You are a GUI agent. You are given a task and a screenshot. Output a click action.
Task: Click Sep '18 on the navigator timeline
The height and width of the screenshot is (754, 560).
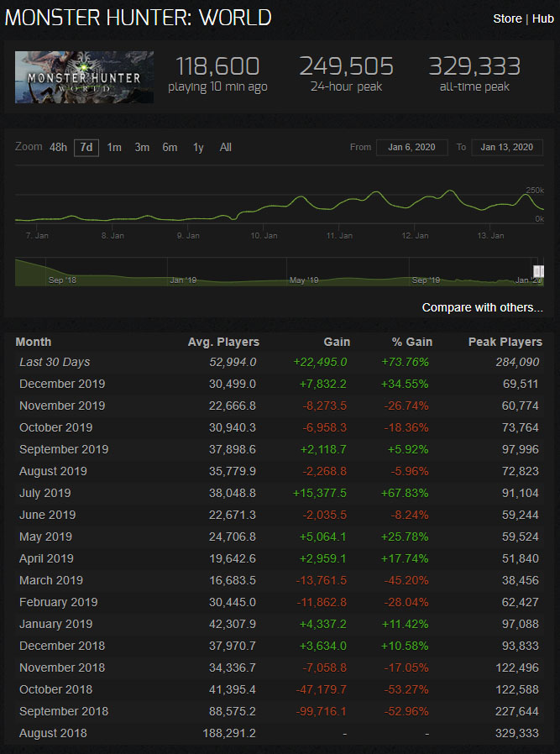coord(62,280)
